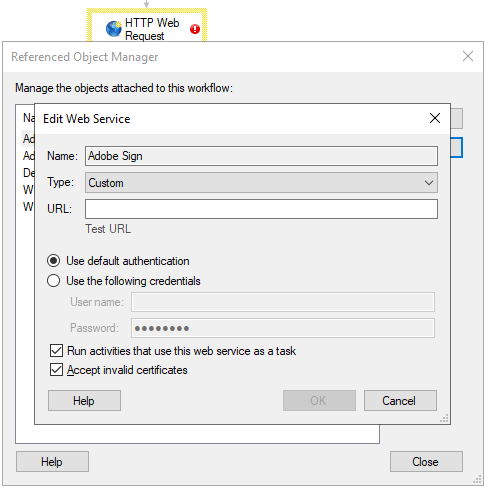Click the red error indicator on HTTP Web Request
The height and width of the screenshot is (498, 493).
tap(195, 29)
